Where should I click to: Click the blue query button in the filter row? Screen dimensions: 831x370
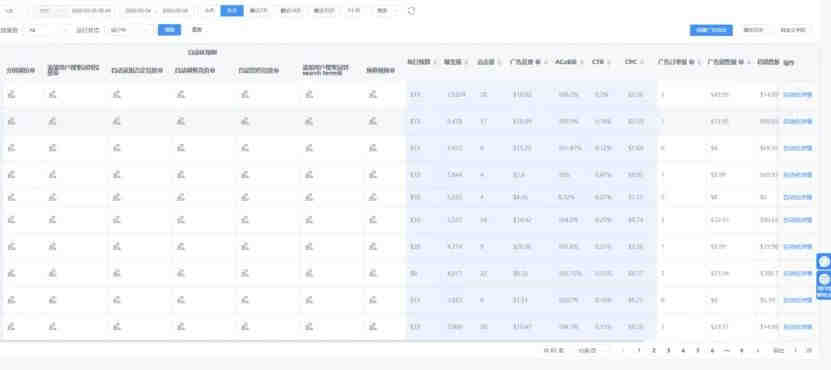(170, 30)
